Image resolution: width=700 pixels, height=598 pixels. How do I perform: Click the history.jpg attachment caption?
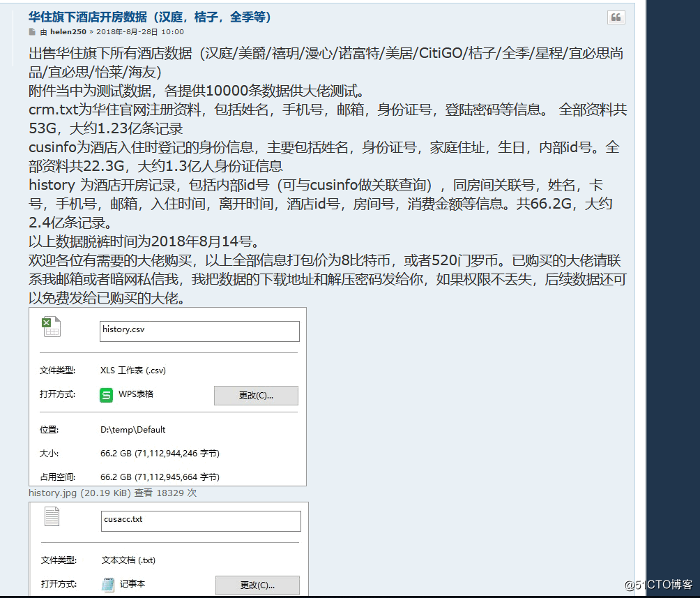112,493
